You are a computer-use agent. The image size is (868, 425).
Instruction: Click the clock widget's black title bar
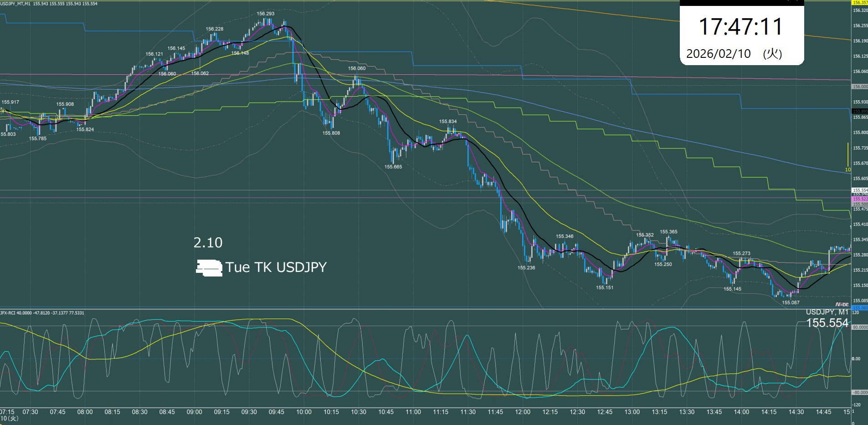(x=741, y=2)
